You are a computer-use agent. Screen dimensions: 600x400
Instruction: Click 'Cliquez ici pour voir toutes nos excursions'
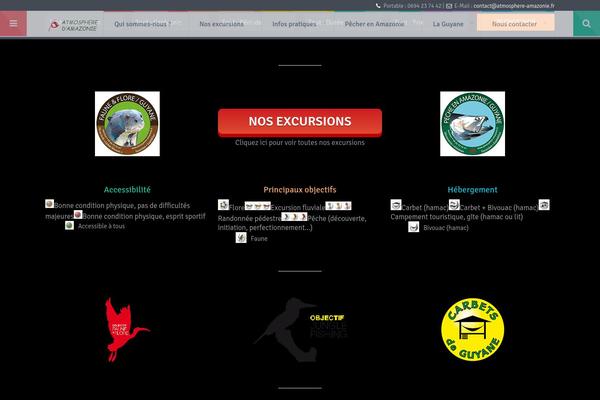click(300, 142)
